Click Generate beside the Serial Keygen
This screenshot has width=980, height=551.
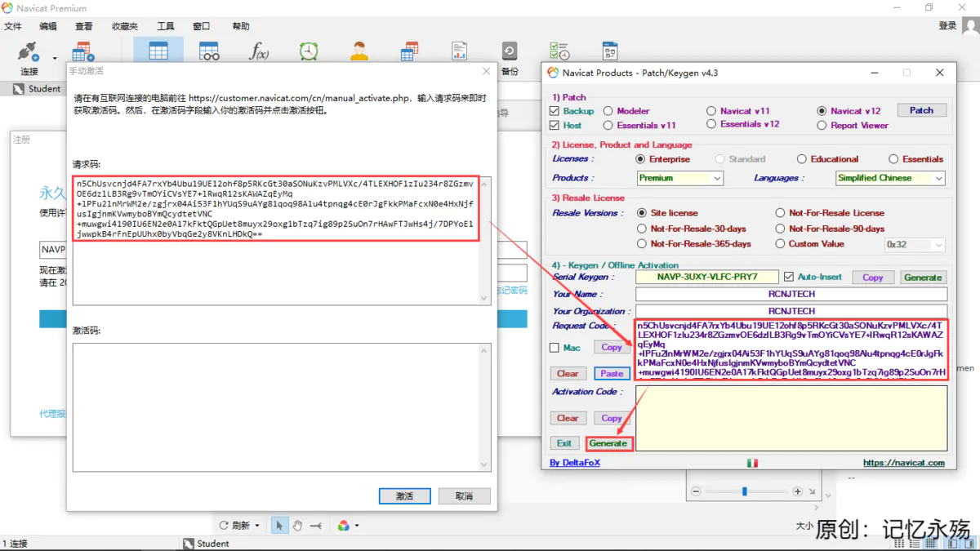(923, 278)
